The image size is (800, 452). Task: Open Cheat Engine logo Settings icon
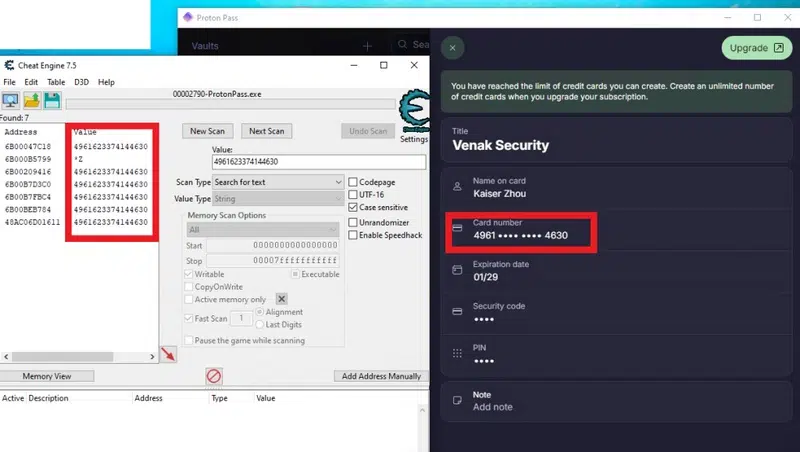(414, 112)
